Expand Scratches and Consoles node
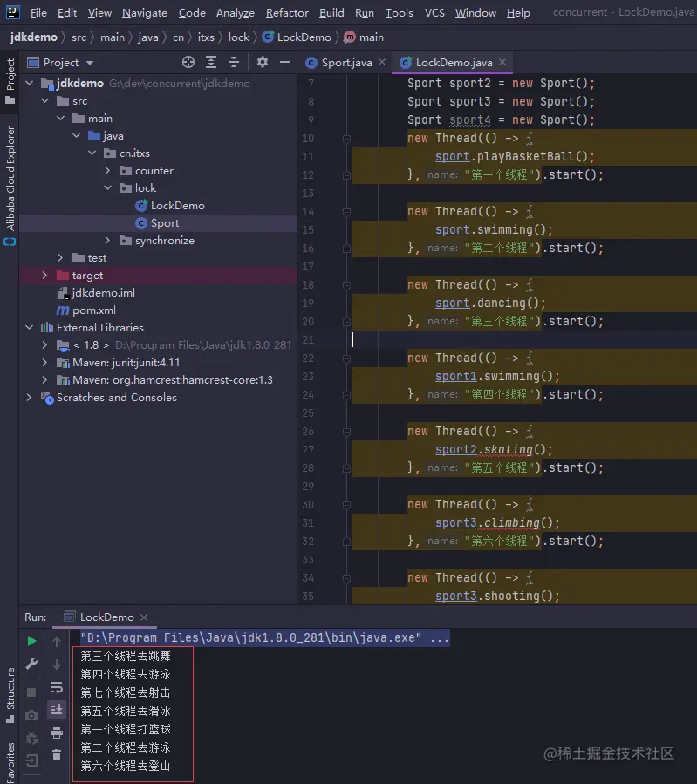This screenshot has height=784, width=697. coord(30,398)
